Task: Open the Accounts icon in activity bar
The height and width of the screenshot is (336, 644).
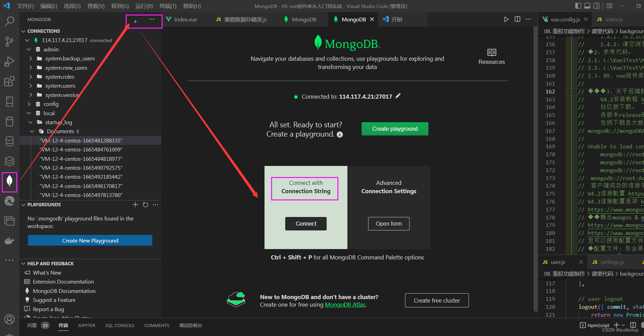Action: (9, 319)
